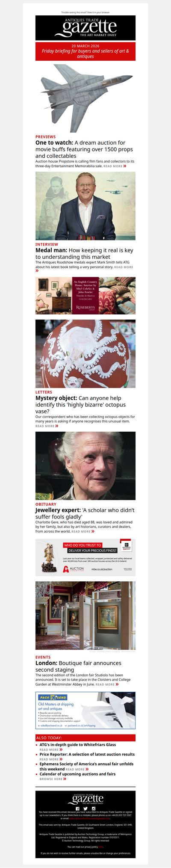Viewport: 171px width, 868px height.
Task: Click the red arrows after Whitefriars Glass READ MORE
Action: 61,750
